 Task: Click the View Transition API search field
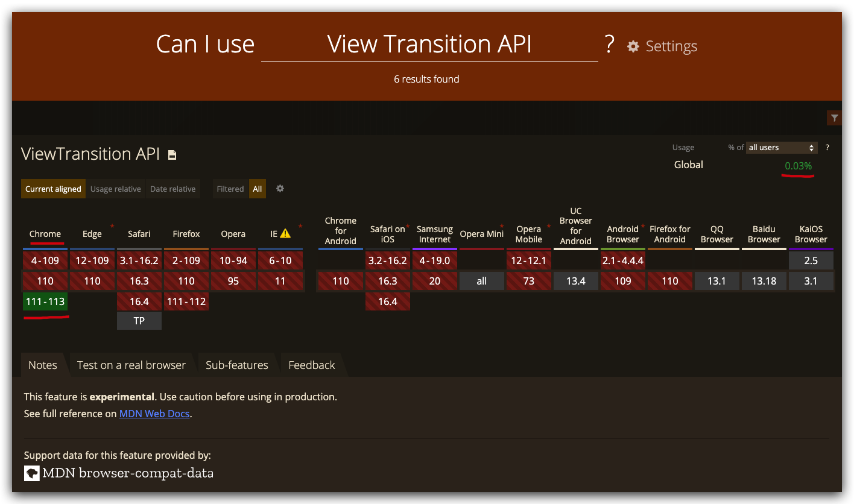(429, 45)
